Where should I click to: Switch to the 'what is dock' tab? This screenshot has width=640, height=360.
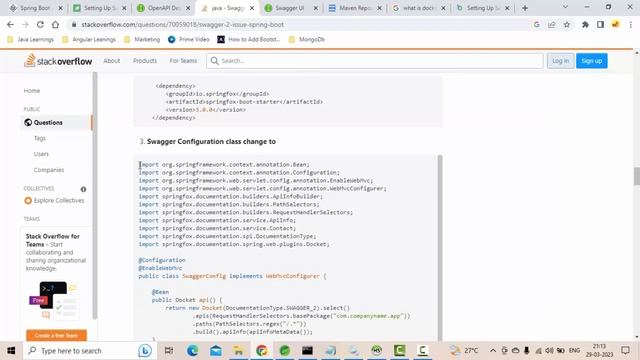(x=418, y=8)
